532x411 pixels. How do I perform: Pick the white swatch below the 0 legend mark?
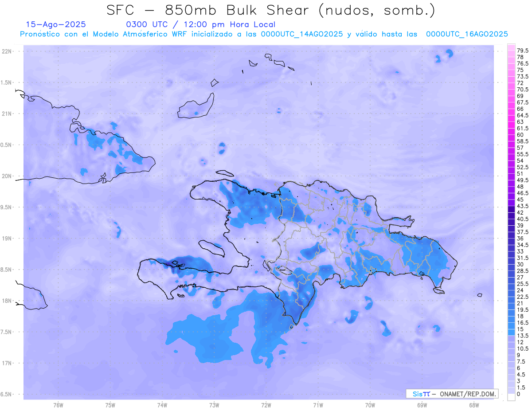click(511, 397)
